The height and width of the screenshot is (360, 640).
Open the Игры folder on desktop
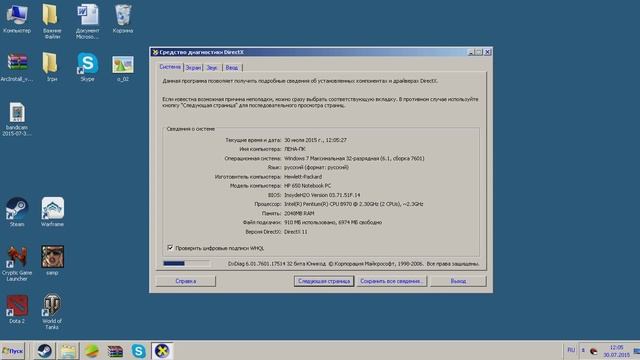[x=52, y=67]
